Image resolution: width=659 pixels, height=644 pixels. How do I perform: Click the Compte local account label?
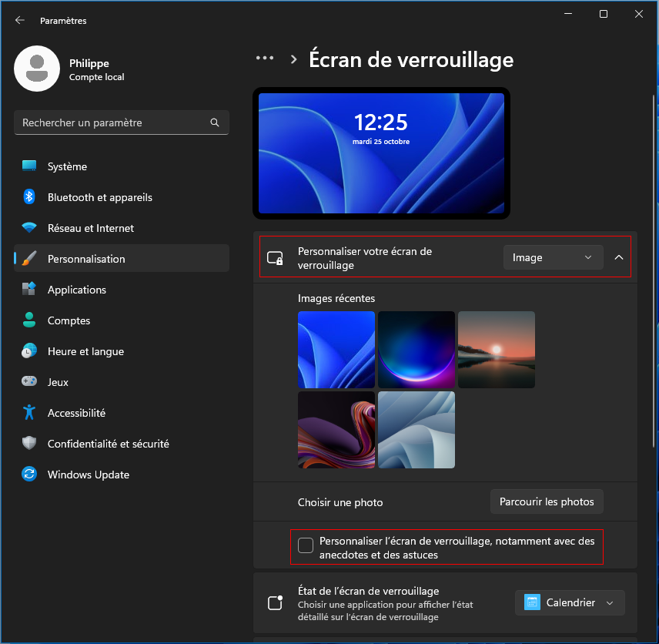click(x=97, y=77)
